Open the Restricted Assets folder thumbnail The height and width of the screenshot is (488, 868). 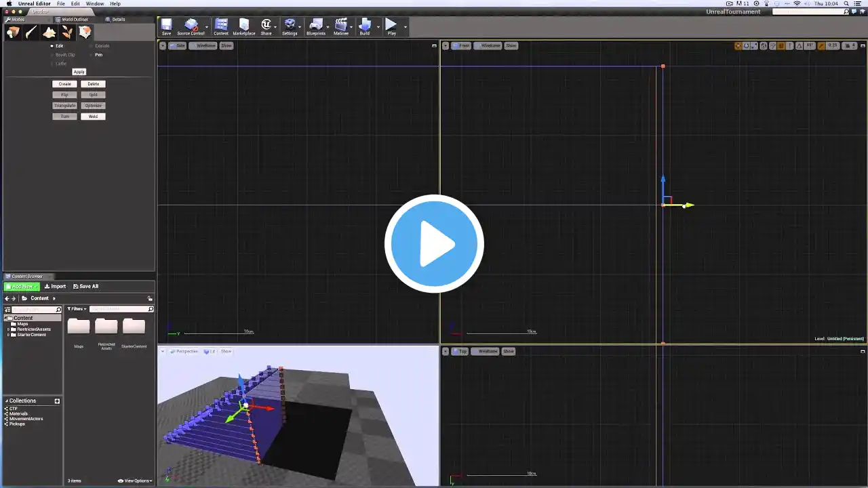coord(106,327)
